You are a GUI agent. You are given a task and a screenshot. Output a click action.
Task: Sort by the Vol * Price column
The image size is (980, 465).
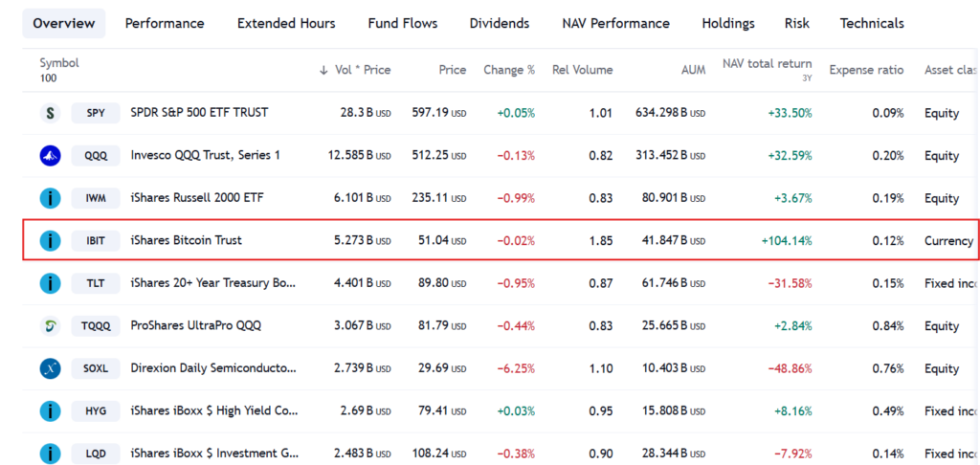tap(354, 70)
